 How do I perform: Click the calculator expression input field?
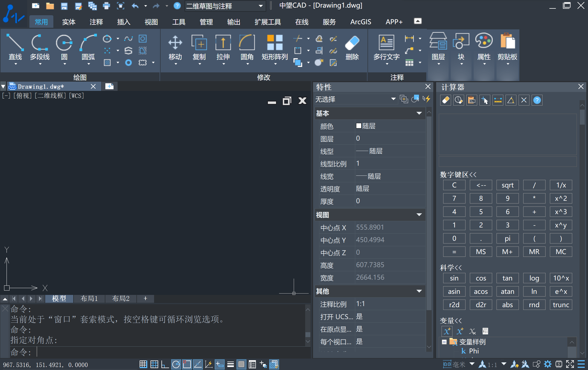508,161
